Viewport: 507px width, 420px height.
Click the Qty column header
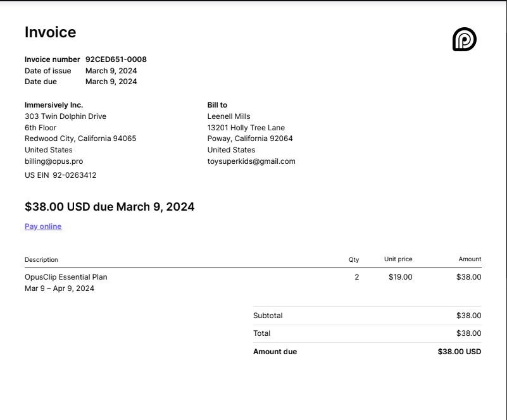pyautogui.click(x=354, y=259)
